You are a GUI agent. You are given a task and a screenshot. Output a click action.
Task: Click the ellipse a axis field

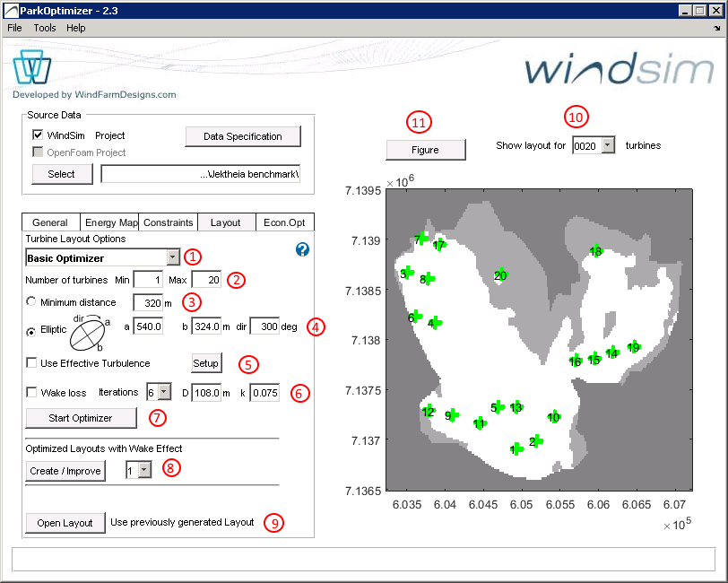pyautogui.click(x=148, y=326)
